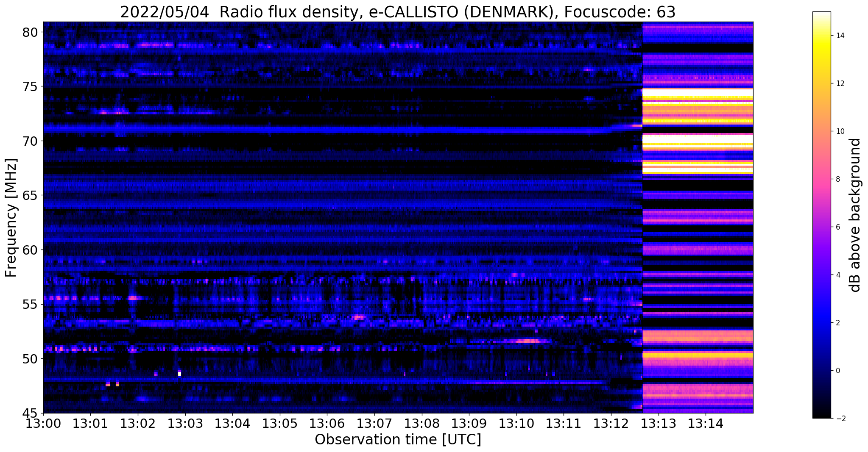The height and width of the screenshot is (452, 868).
Task: Click the bright white band near 70 MHz
Action: 698,139
